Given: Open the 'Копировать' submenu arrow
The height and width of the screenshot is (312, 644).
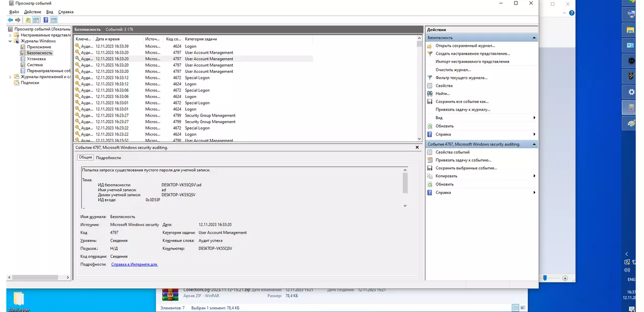Looking at the screenshot, I should [x=534, y=176].
